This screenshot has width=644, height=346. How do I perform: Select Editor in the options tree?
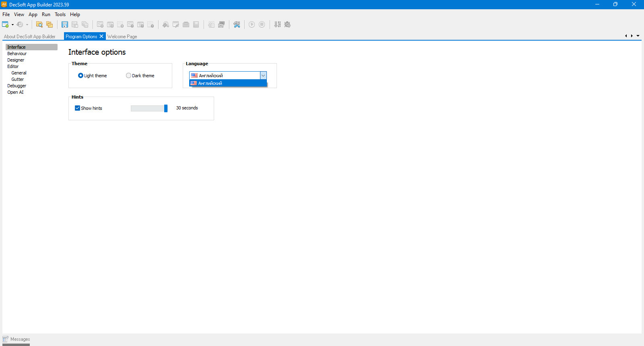point(13,66)
